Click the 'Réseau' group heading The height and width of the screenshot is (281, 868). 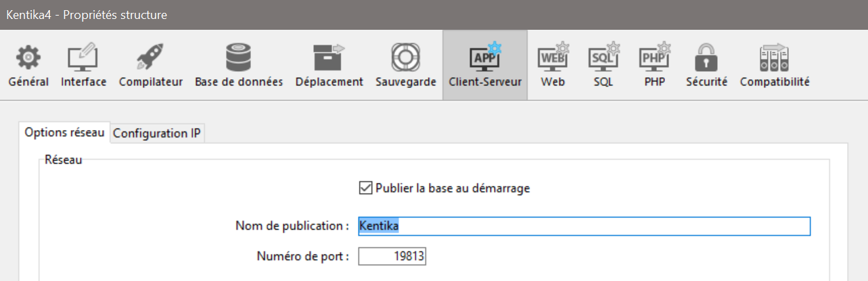coord(64,160)
